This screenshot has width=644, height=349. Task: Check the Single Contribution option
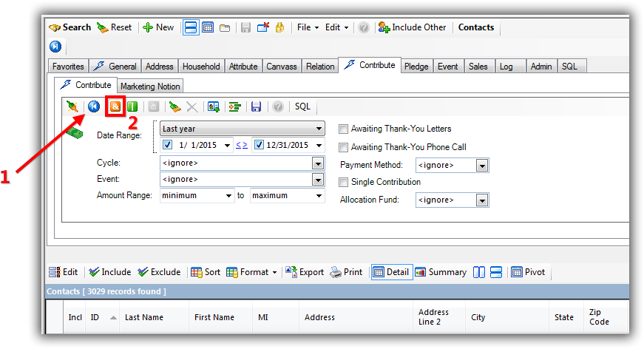343,182
